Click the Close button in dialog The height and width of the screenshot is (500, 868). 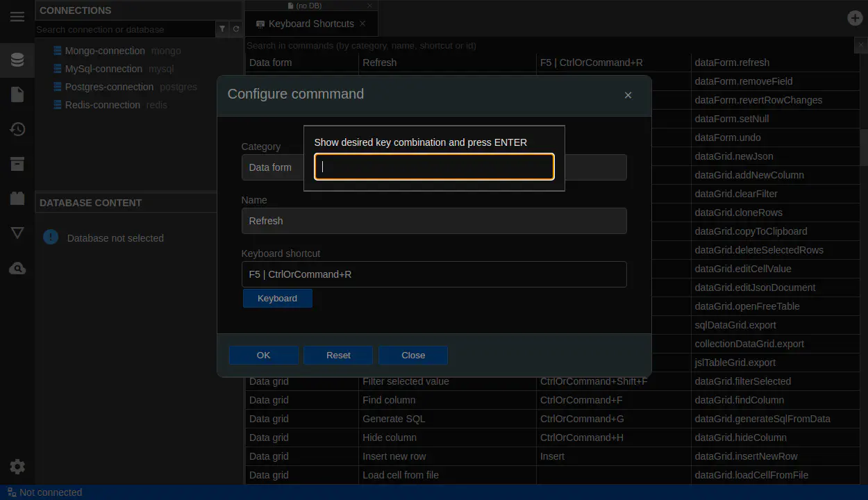click(413, 355)
